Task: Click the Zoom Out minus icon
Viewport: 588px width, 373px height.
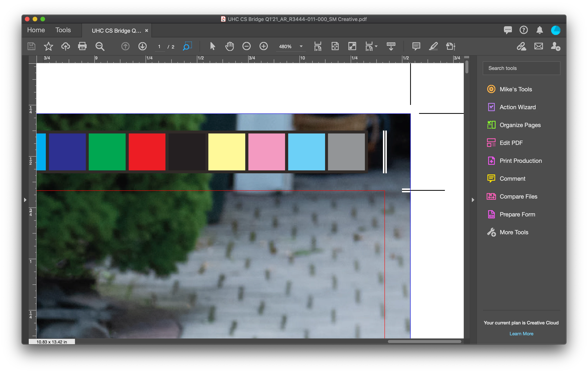Action: [x=246, y=46]
